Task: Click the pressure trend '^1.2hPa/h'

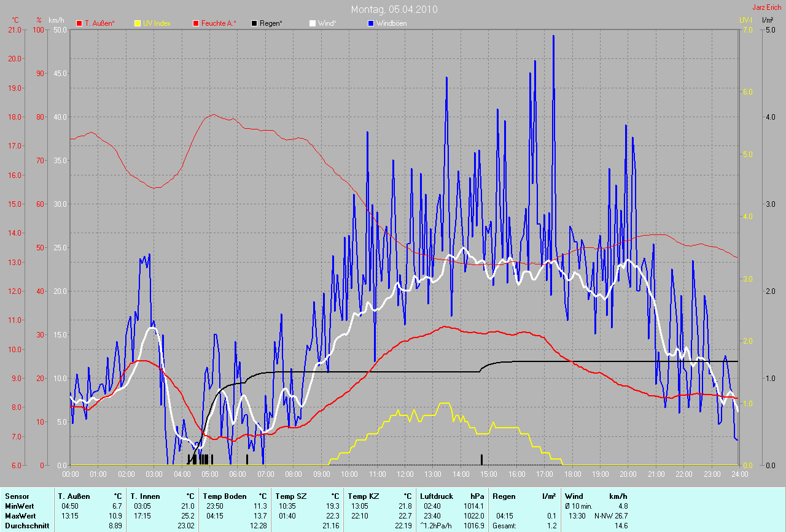Action: pyautogui.click(x=436, y=526)
